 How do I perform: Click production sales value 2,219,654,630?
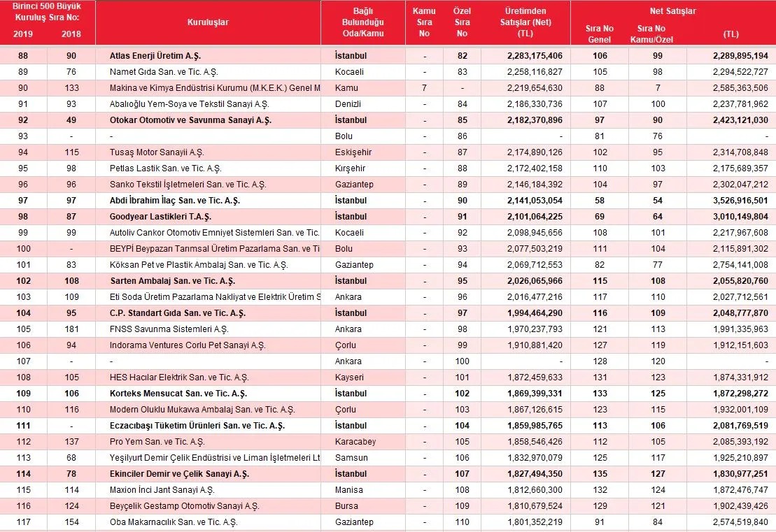coord(535,88)
